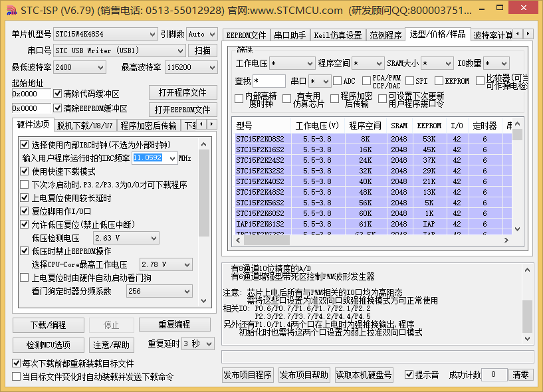This screenshot has height=392, width=543.
Task: Check the EEPROM filter checkbox
Action: [x=439, y=80]
